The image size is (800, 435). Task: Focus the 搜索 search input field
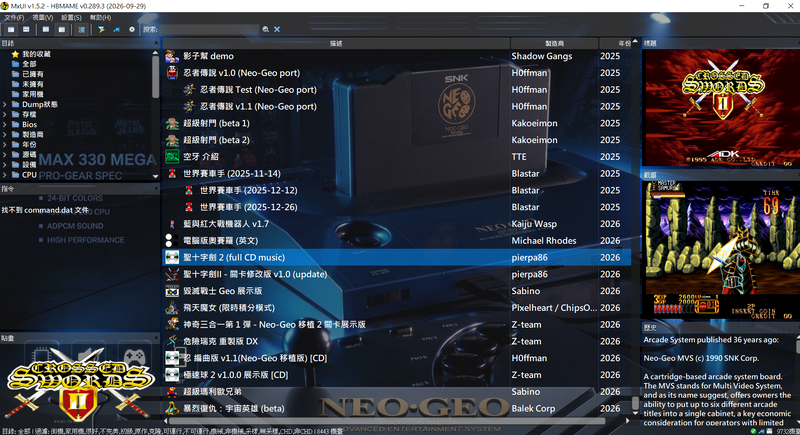[x=208, y=30]
